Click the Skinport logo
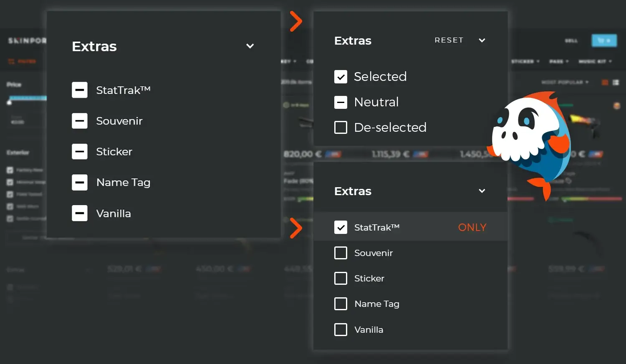 coord(27,40)
